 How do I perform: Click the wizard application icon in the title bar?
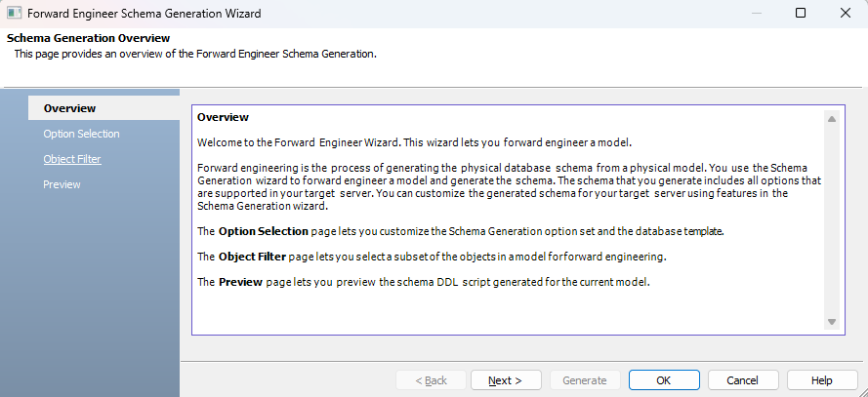[14, 14]
